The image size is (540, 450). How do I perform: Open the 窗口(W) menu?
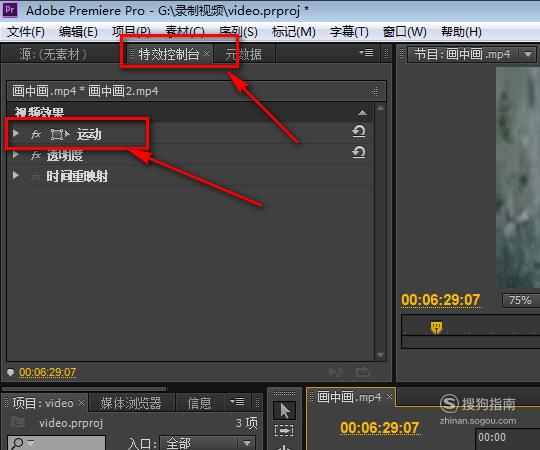pos(404,32)
